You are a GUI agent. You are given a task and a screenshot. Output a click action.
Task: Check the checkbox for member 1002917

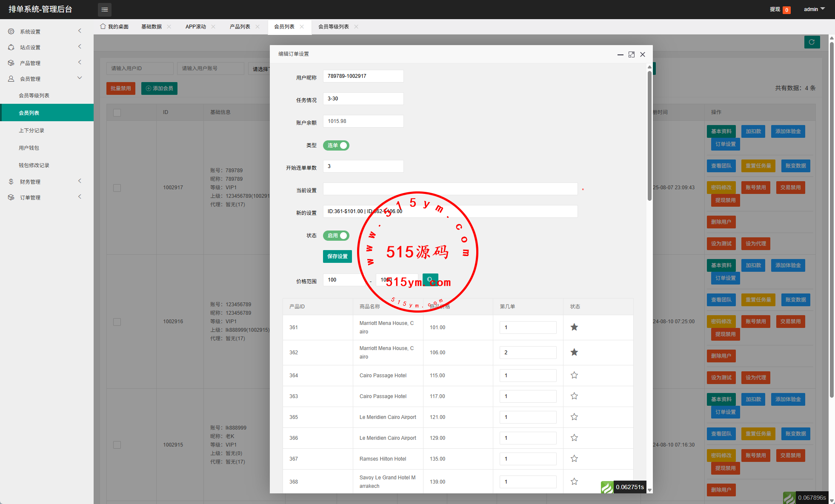tap(117, 188)
